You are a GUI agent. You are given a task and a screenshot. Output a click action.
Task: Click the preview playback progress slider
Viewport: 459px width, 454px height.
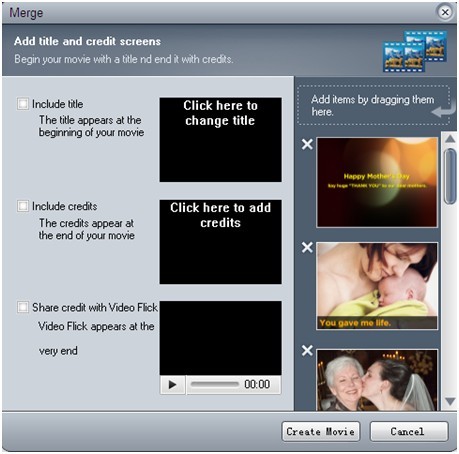tap(215, 384)
